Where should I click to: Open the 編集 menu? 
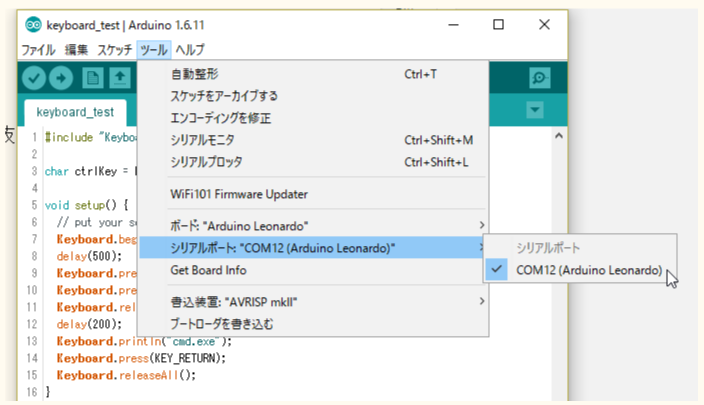[76, 50]
